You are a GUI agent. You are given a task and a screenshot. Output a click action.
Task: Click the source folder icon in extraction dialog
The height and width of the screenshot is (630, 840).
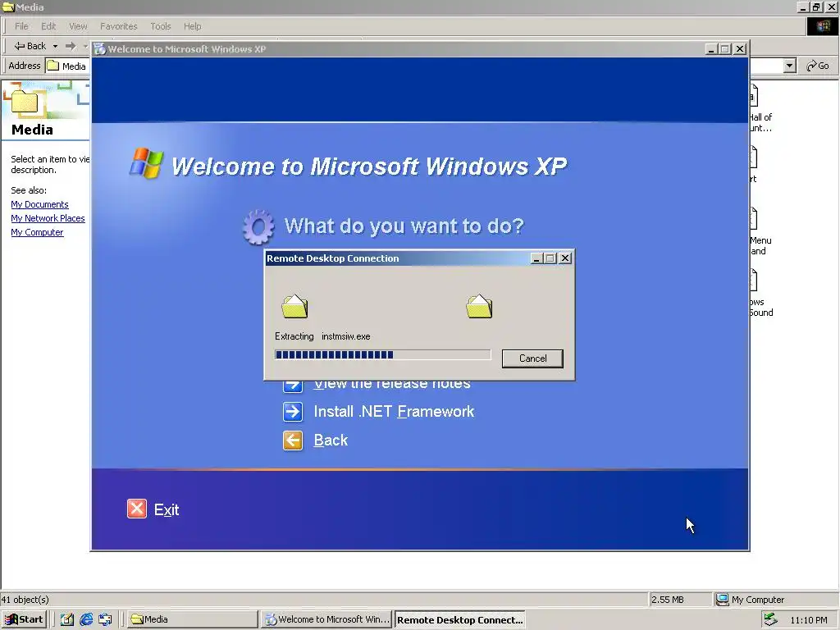click(294, 307)
